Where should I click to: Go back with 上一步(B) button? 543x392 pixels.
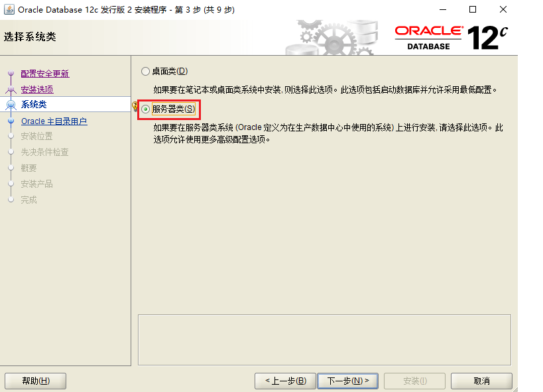click(x=285, y=381)
